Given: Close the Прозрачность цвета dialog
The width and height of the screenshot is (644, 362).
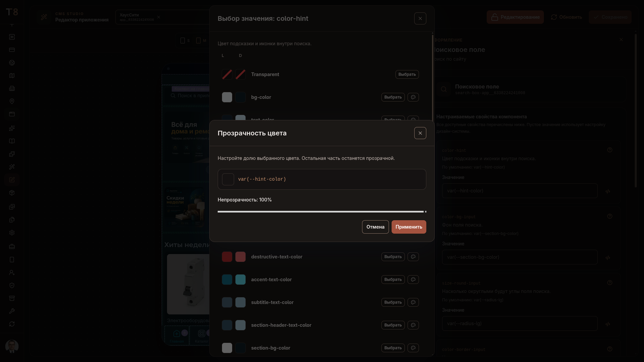Looking at the screenshot, I should point(420,133).
